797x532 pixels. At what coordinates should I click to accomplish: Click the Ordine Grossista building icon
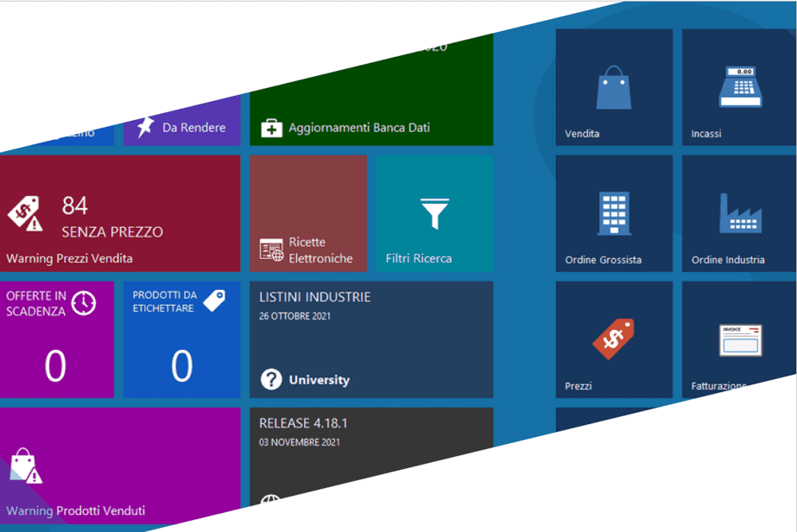click(x=614, y=213)
